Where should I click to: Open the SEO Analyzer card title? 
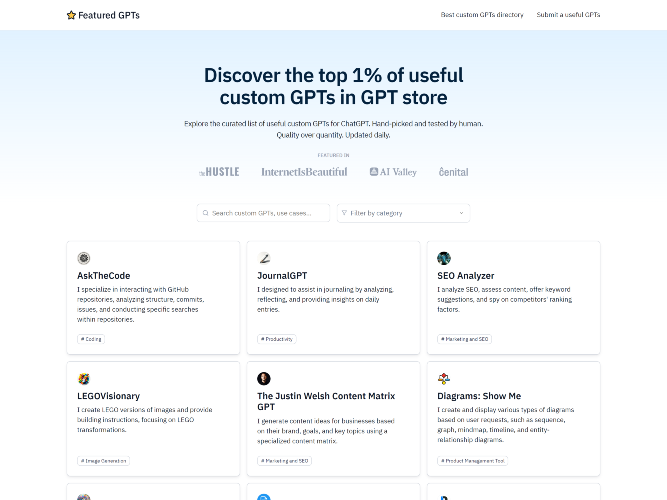(466, 276)
